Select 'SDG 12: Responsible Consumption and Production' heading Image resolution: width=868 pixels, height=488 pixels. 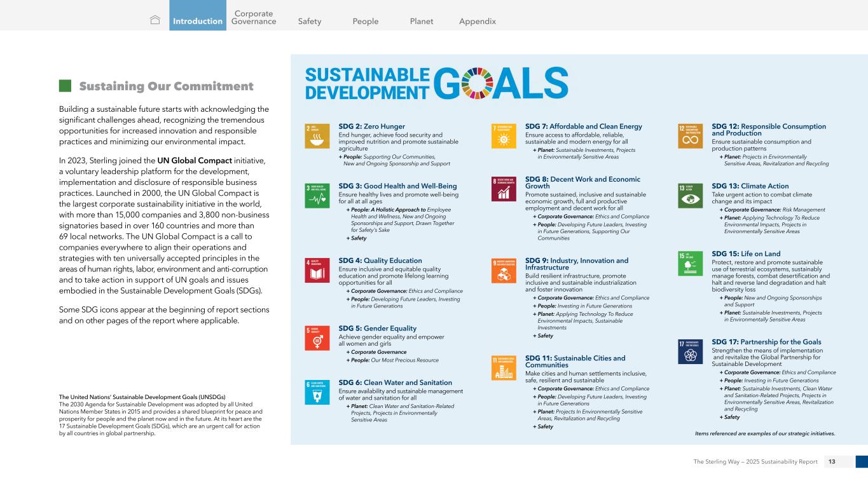(769, 130)
